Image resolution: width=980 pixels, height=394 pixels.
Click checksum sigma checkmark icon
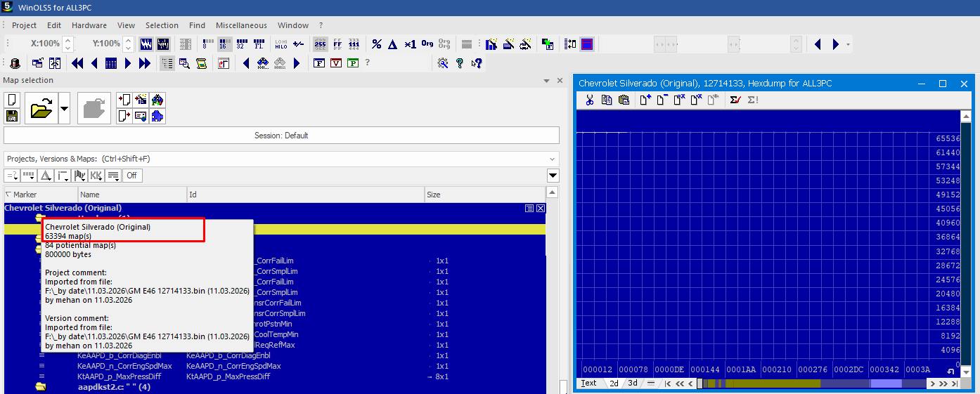pos(735,100)
